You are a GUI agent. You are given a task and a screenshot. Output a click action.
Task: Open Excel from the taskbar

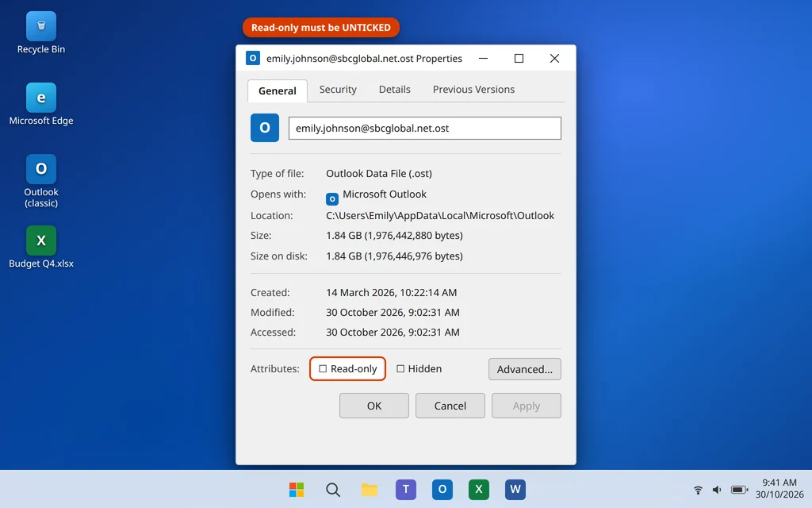[478, 489]
